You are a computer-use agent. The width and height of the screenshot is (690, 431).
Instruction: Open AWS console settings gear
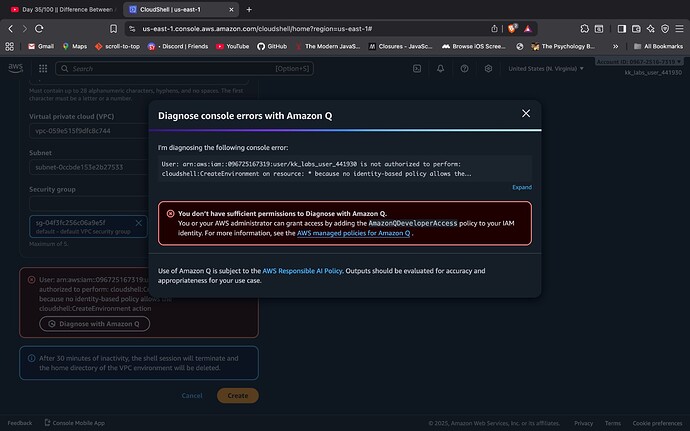488,68
